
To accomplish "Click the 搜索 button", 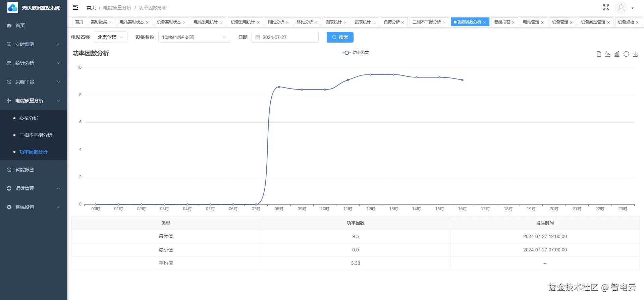I will 340,37.
